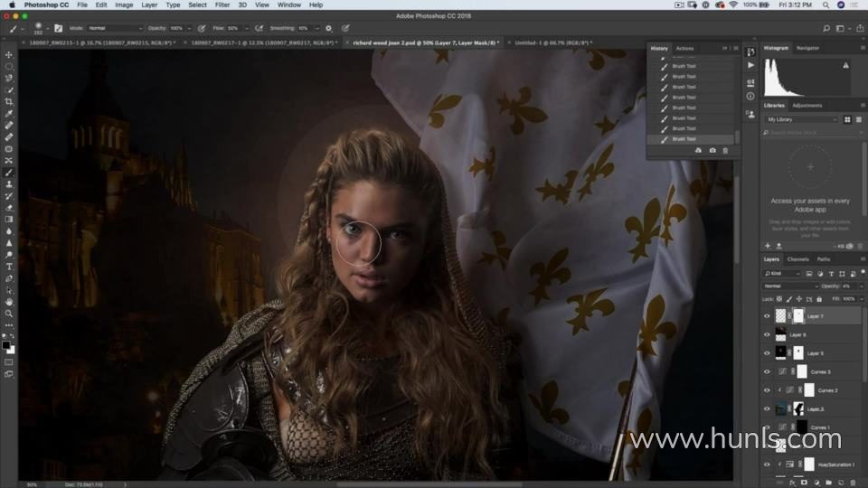Switch to the Navigator tab
Screen dimensions: 868x488
click(807, 48)
